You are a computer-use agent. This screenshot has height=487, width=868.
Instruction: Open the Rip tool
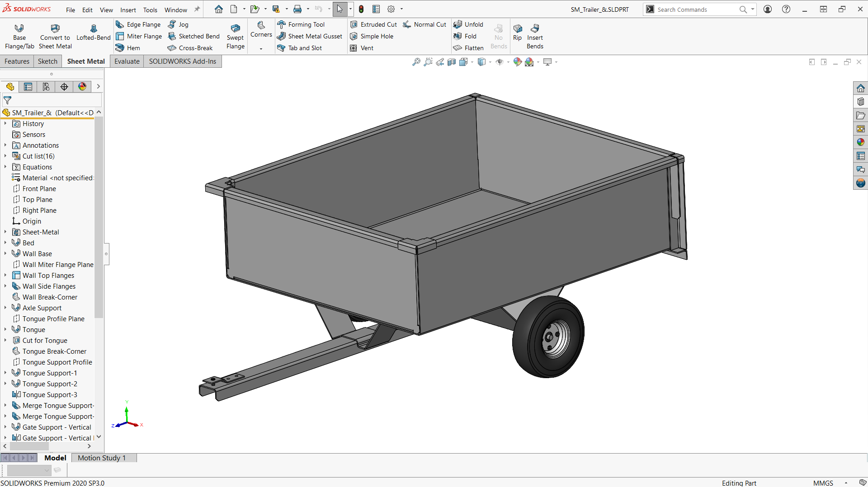pos(517,33)
